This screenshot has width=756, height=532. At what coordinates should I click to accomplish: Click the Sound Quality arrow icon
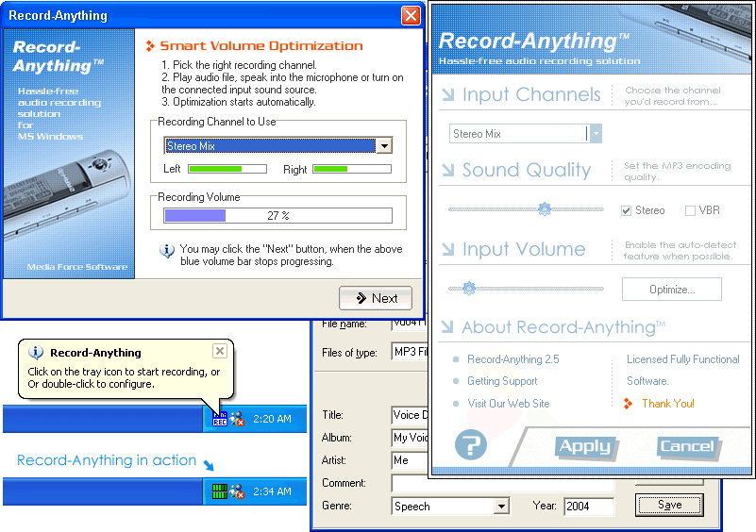pos(448,170)
